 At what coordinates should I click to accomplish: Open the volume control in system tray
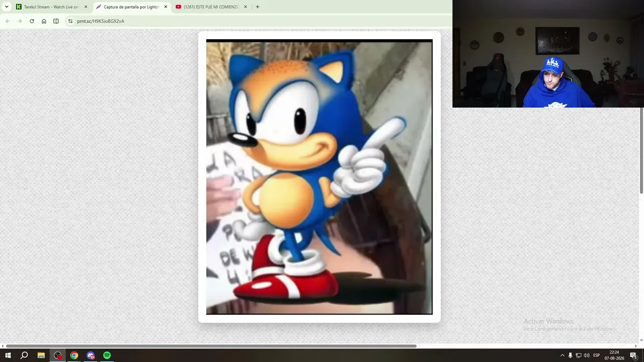click(587, 355)
